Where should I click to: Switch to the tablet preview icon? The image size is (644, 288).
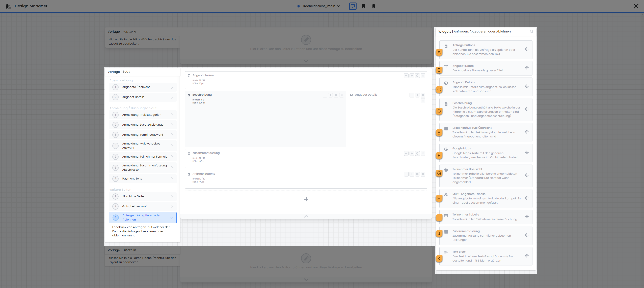tap(363, 6)
